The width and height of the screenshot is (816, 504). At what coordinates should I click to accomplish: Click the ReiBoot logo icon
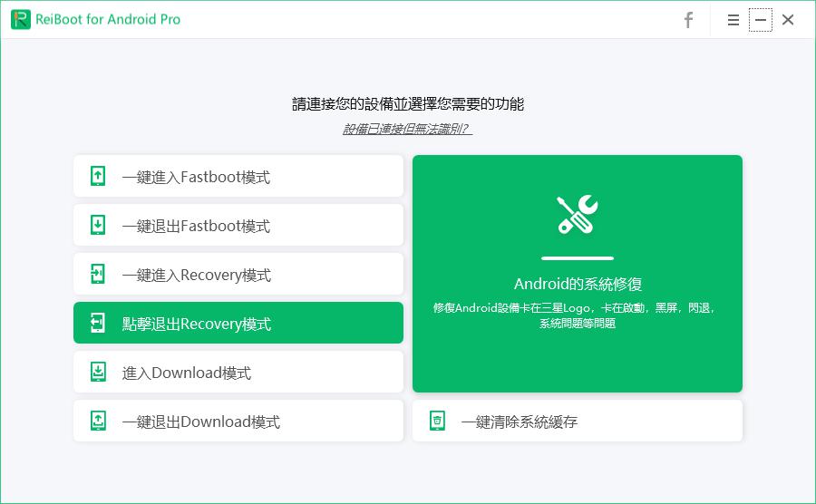click(20, 20)
